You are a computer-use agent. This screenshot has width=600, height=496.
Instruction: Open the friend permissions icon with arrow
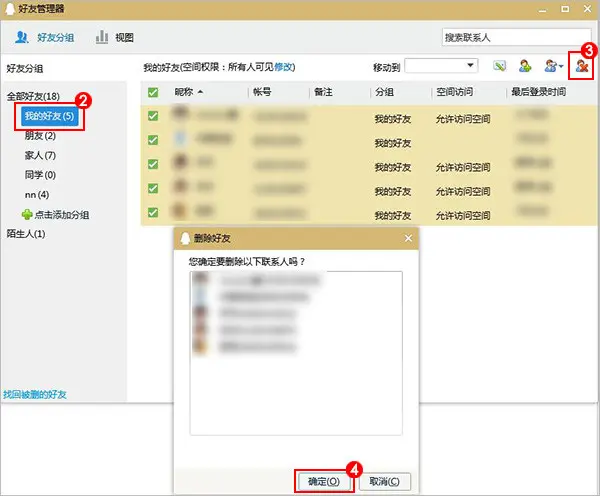[553, 66]
